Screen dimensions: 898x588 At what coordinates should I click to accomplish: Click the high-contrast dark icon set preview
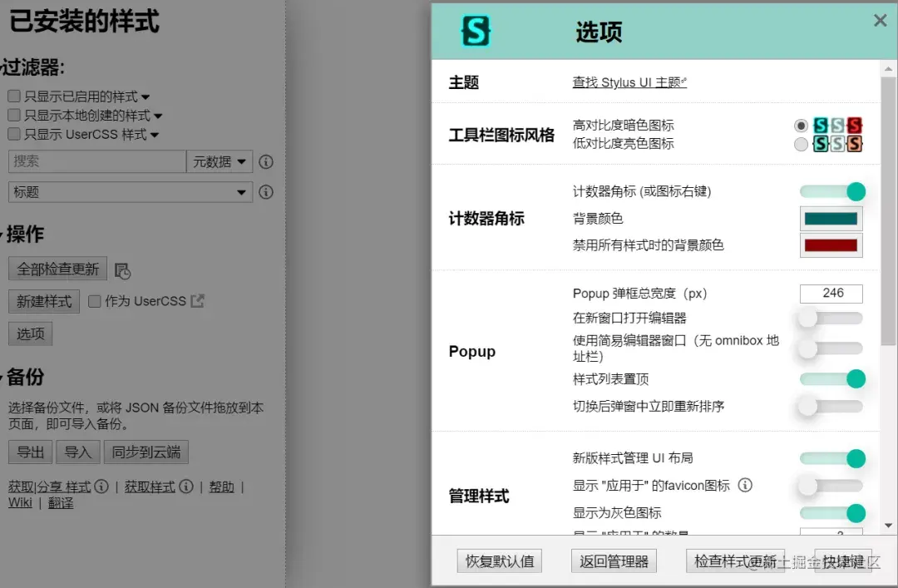838,125
